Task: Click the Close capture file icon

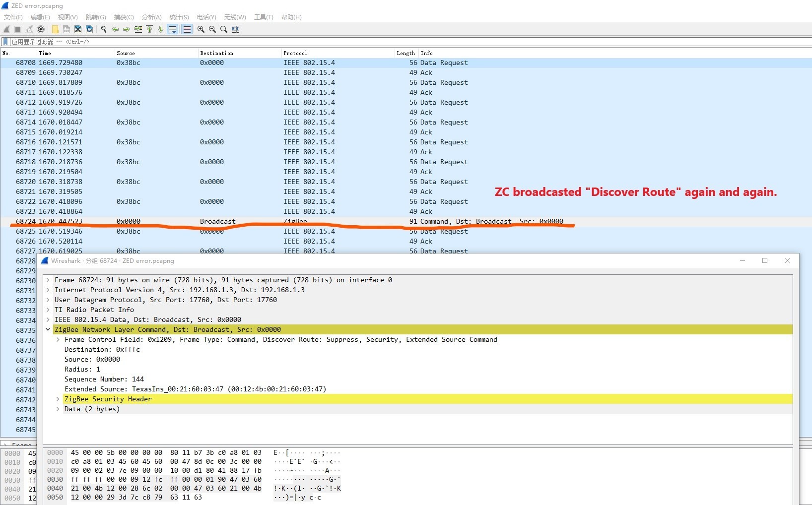Action: click(x=78, y=29)
